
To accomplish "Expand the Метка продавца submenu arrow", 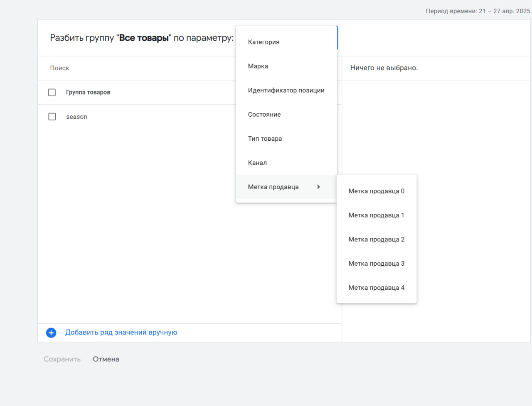I will [x=319, y=187].
